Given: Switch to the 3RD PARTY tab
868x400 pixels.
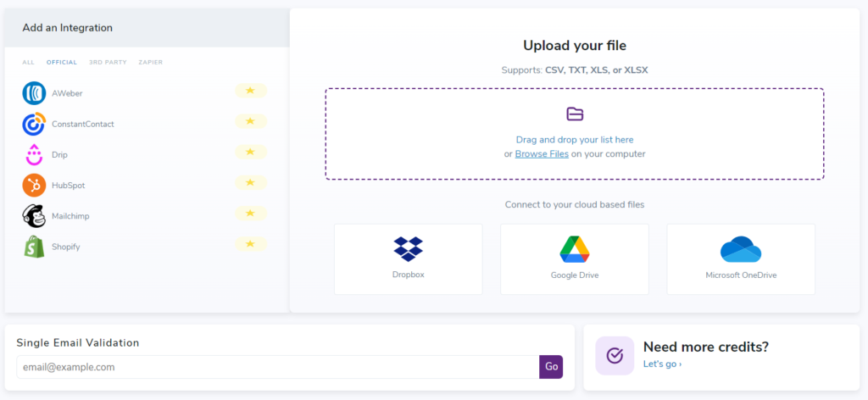Looking at the screenshot, I should point(108,63).
